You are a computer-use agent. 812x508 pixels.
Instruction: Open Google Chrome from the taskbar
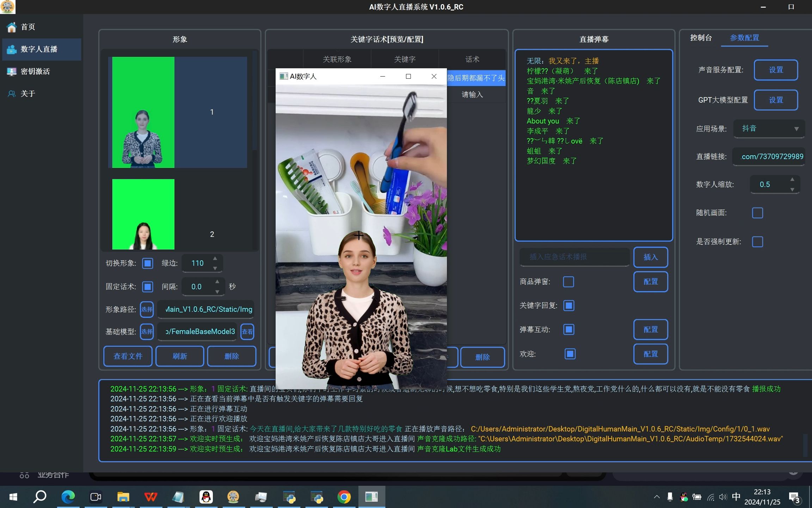coord(344,497)
